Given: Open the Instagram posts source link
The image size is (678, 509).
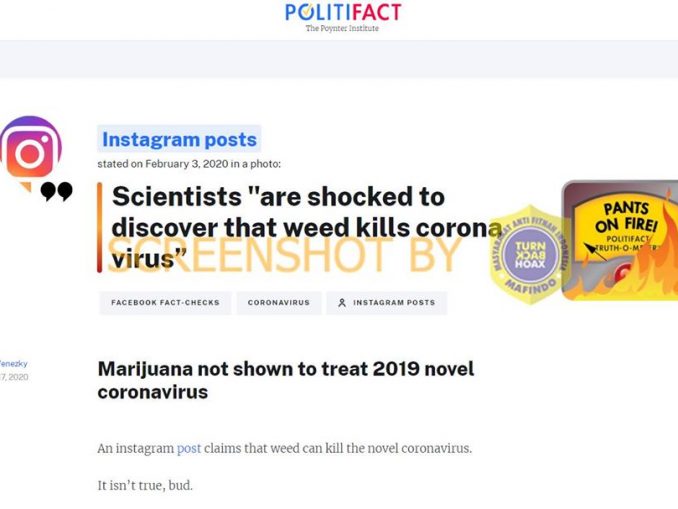Looking at the screenshot, I should (179, 139).
